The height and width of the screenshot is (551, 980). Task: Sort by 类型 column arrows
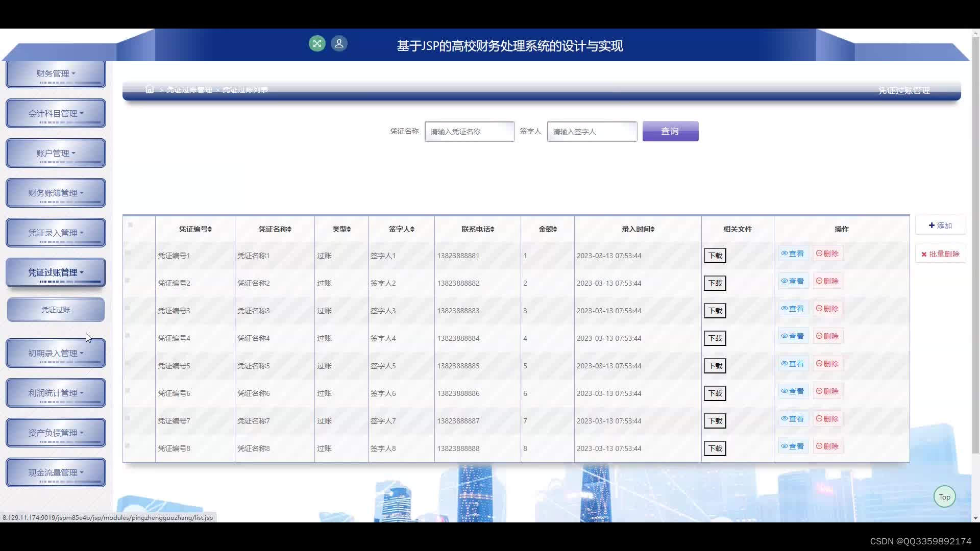coord(349,229)
